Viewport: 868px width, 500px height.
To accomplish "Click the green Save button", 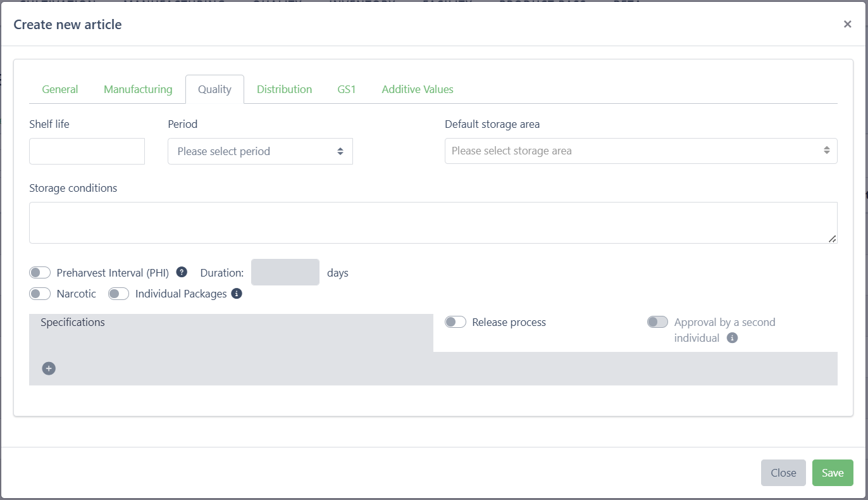I will [833, 473].
